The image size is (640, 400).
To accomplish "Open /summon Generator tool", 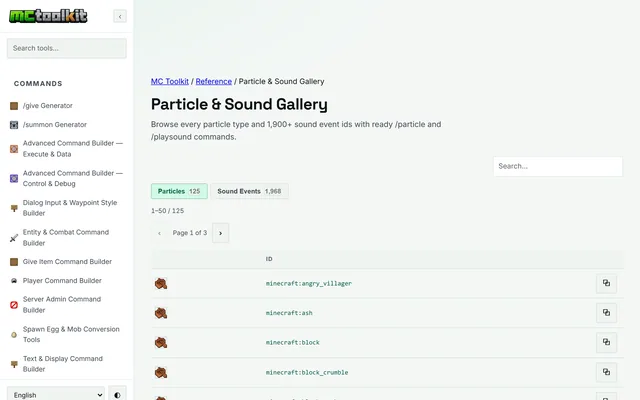I will tap(55, 124).
